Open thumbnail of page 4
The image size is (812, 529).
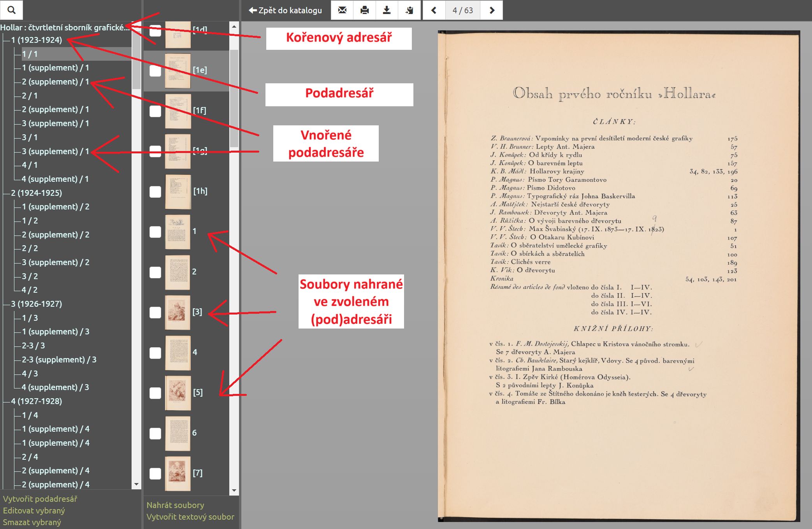tap(178, 353)
